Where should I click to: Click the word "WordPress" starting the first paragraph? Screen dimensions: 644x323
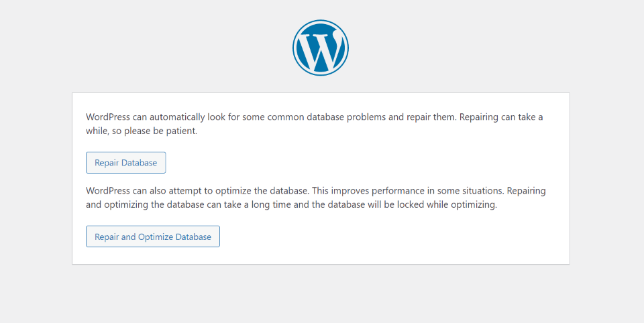click(107, 117)
